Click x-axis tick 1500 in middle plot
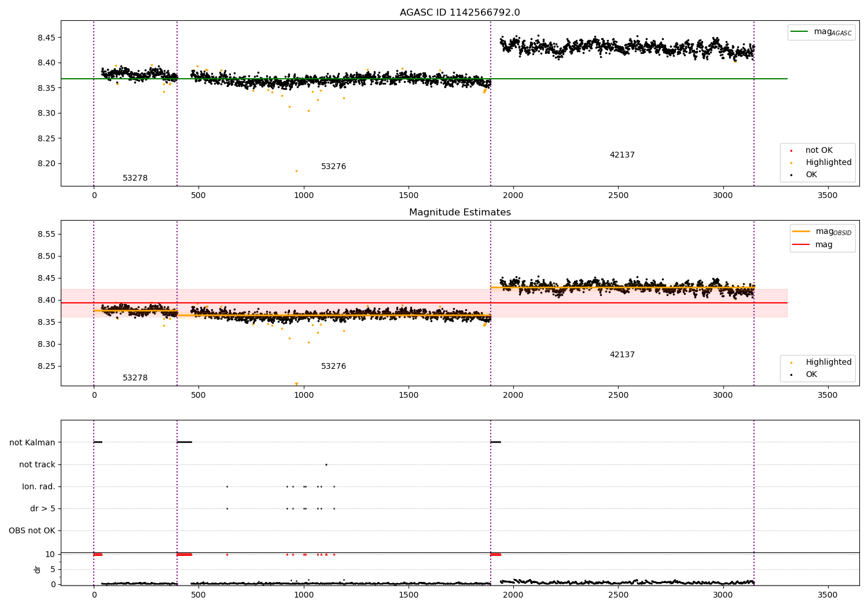868x608 pixels. [x=409, y=395]
